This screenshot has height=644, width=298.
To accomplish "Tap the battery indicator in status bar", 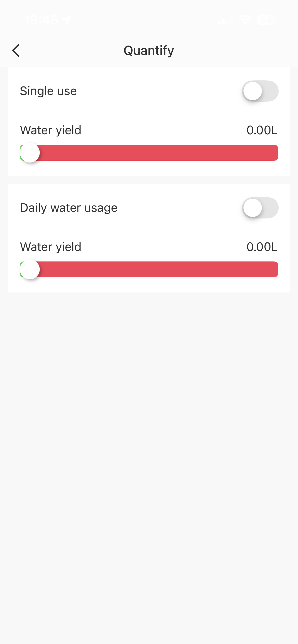I will [267, 20].
